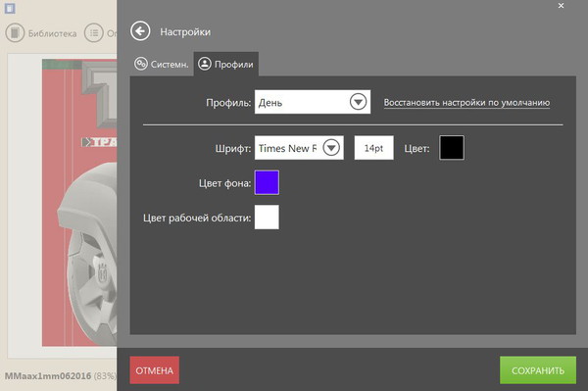The height and width of the screenshot is (391, 588).
Task: Expand the Профиль dropdown showing День
Action: 313,102
